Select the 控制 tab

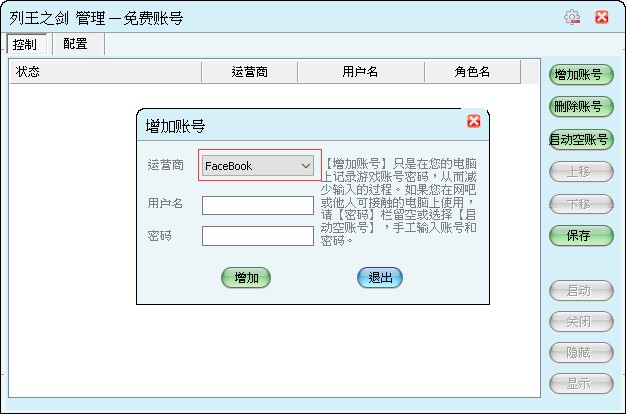(x=25, y=45)
